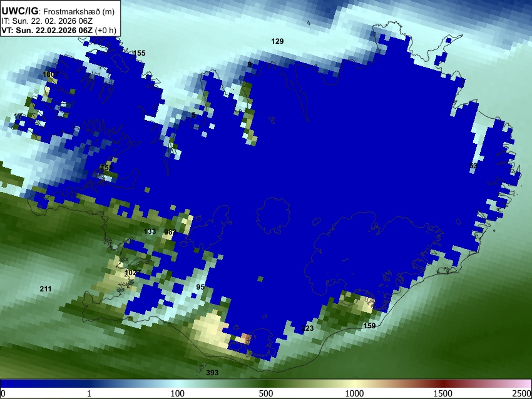Click the 'Frostmarkshæð (m)' title text
The height and width of the screenshot is (399, 532).
(79, 11)
